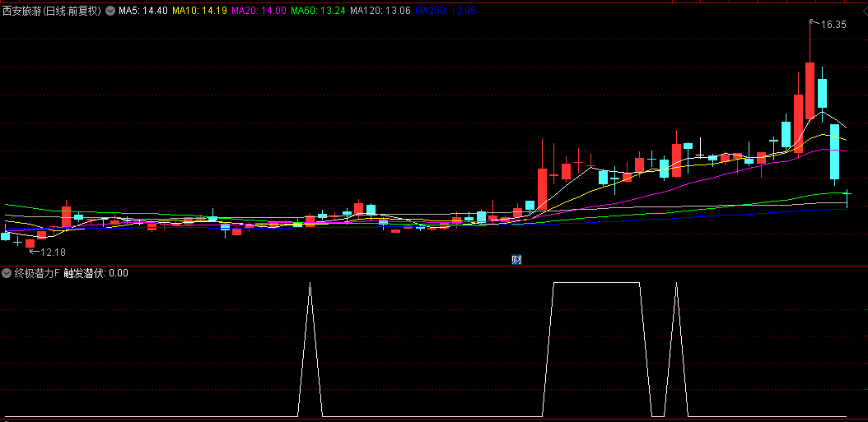
Task: Click the tallest red candlestick near 16.35
Action: pyautogui.click(x=810, y=90)
